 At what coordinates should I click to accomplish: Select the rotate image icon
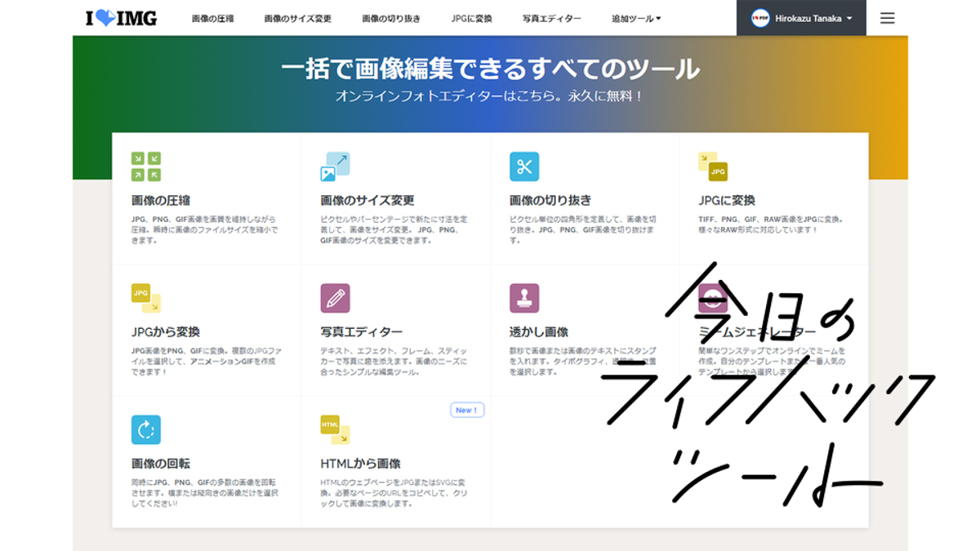coord(146,429)
